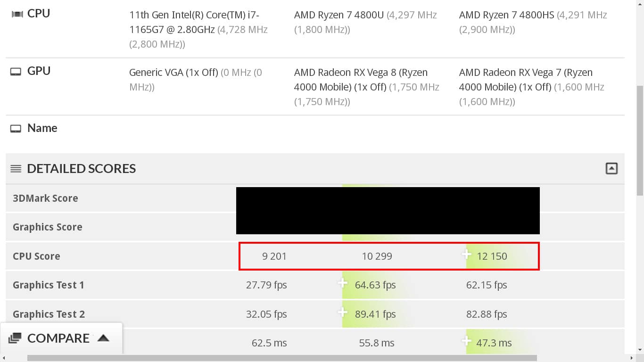The height and width of the screenshot is (362, 644).
Task: Click the GPU monitor icon
Action: click(x=16, y=72)
